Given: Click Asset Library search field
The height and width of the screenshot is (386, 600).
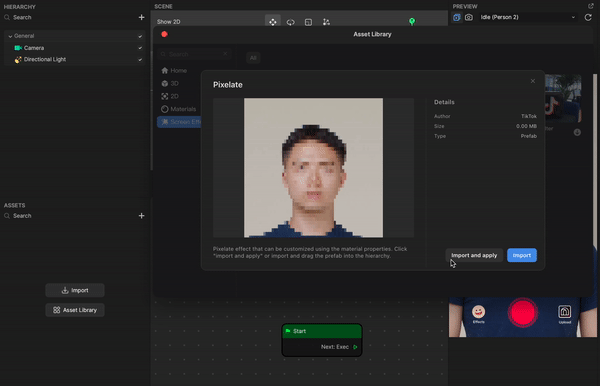Looking at the screenshot, I should tap(194, 54).
